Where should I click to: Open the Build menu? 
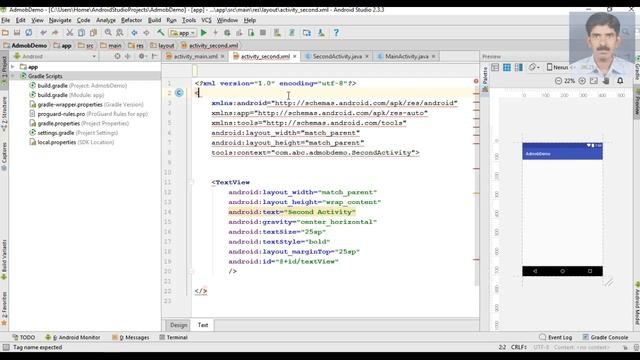(154, 20)
